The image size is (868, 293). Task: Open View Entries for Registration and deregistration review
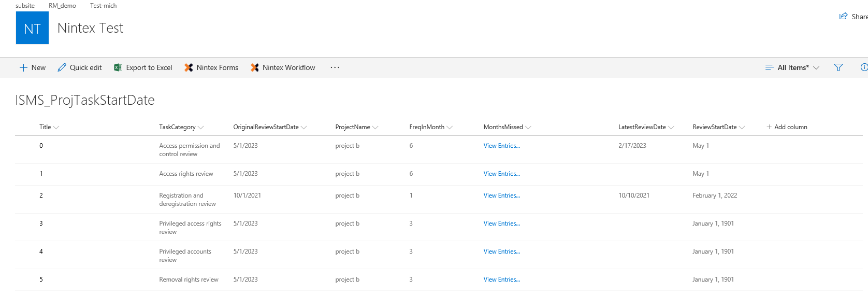502,196
